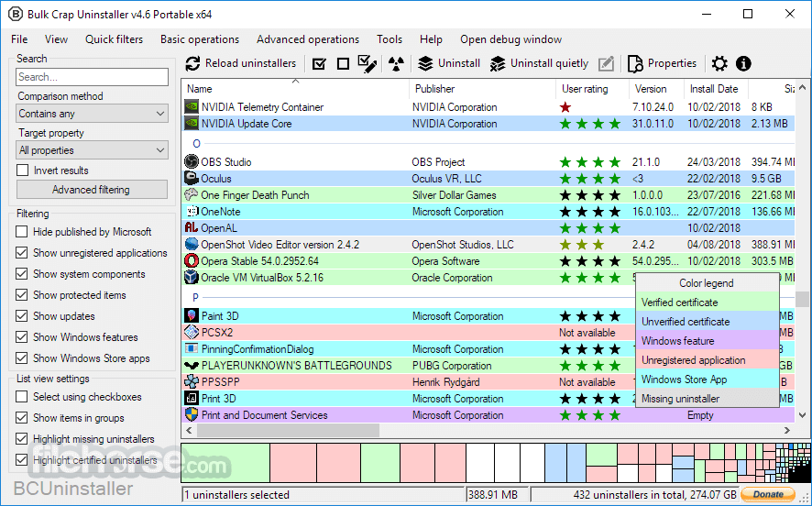Click the Uninstall quietly icon
The image size is (812, 506).
pyautogui.click(x=498, y=63)
